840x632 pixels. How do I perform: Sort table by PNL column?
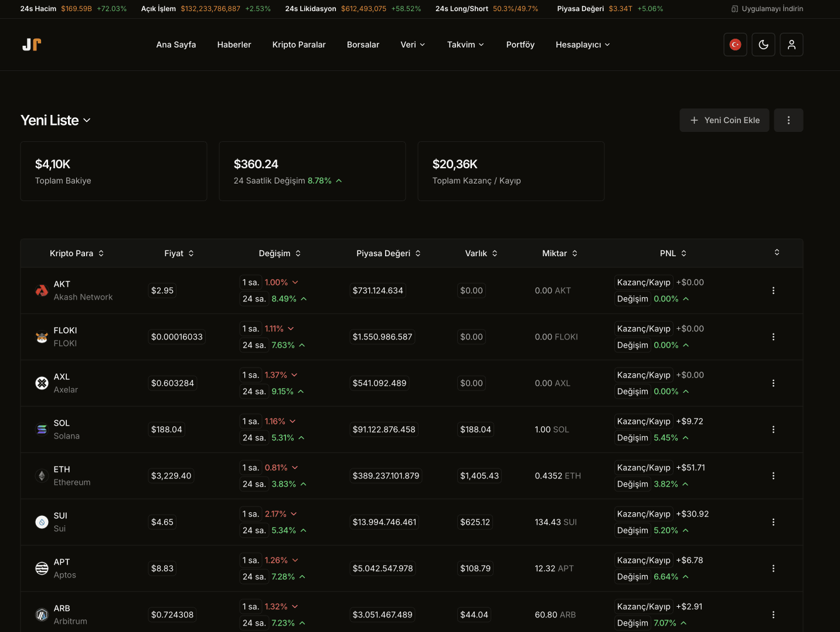tap(673, 253)
